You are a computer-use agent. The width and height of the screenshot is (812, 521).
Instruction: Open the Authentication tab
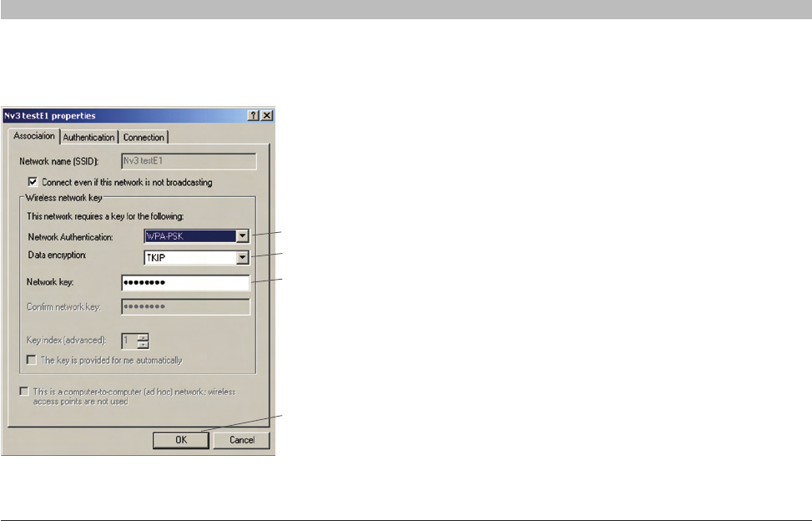point(88,137)
